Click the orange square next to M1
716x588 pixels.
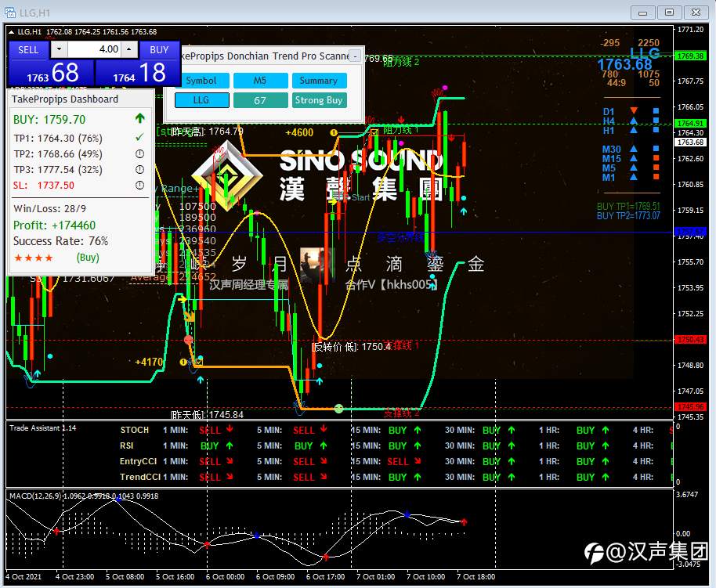(656, 177)
